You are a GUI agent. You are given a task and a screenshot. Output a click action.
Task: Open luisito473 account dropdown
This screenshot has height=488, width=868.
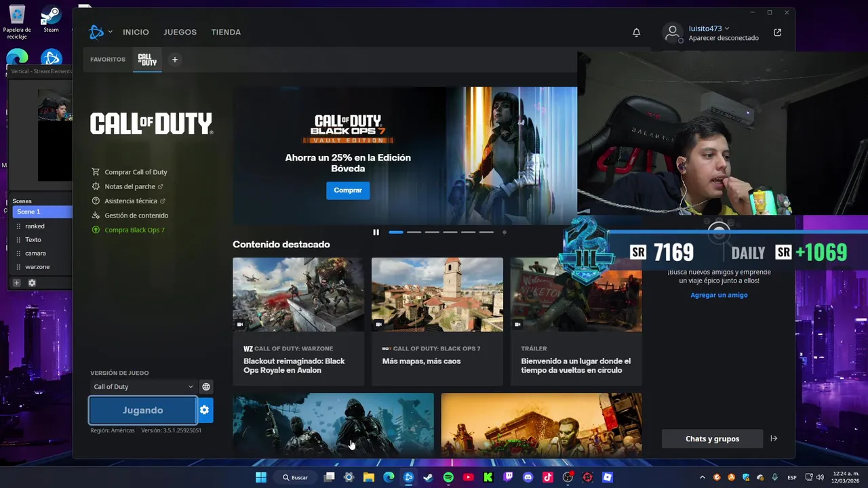709,28
